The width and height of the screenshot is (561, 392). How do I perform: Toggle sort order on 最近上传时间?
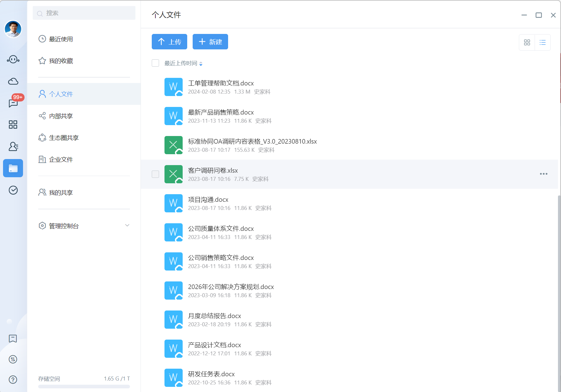tap(201, 63)
